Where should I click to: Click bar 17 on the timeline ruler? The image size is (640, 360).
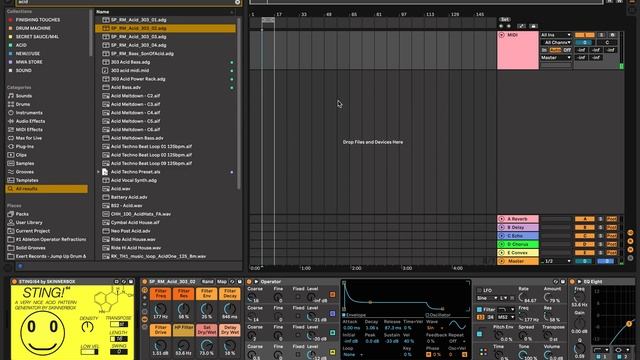coord(279,14)
